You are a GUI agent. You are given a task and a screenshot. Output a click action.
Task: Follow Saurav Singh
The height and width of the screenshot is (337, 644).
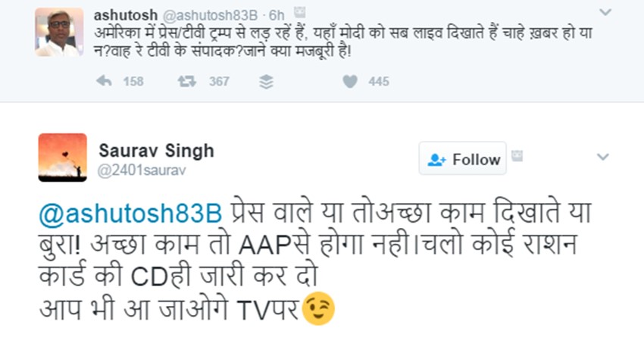pos(463,159)
